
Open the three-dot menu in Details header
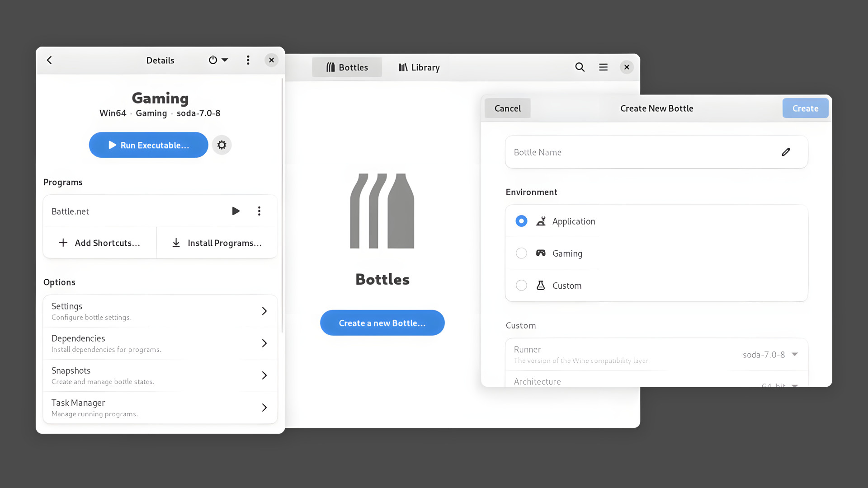(x=248, y=60)
